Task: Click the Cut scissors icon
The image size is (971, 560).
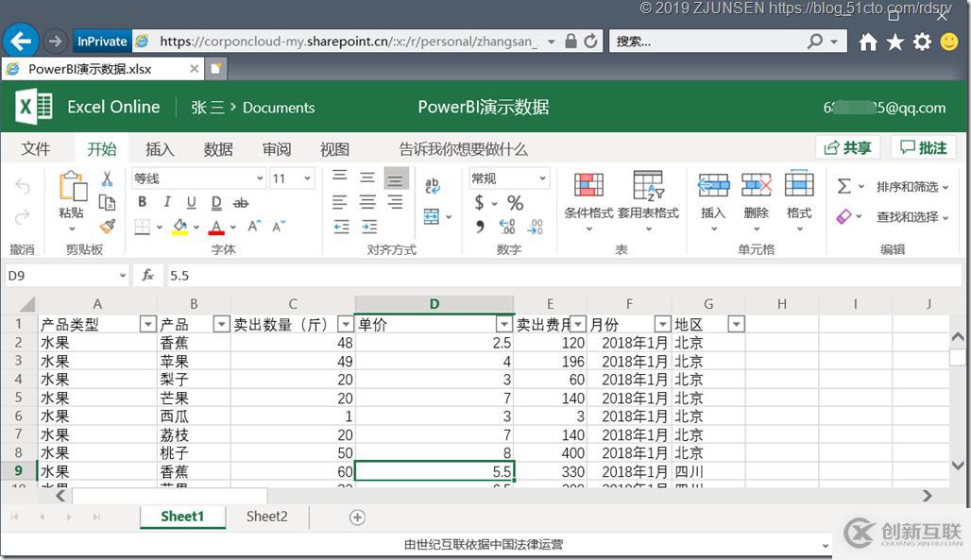Action: tap(107, 179)
